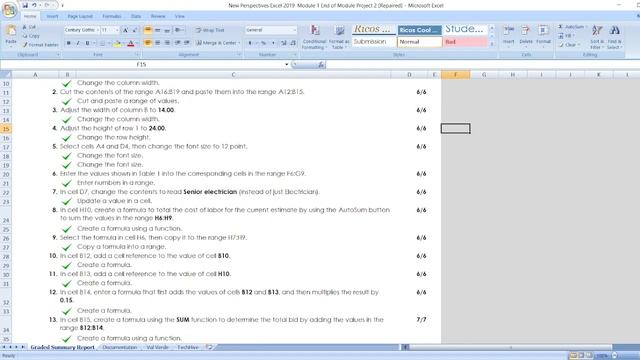
Task: Open the Data ribbon tab
Action: tap(136, 16)
